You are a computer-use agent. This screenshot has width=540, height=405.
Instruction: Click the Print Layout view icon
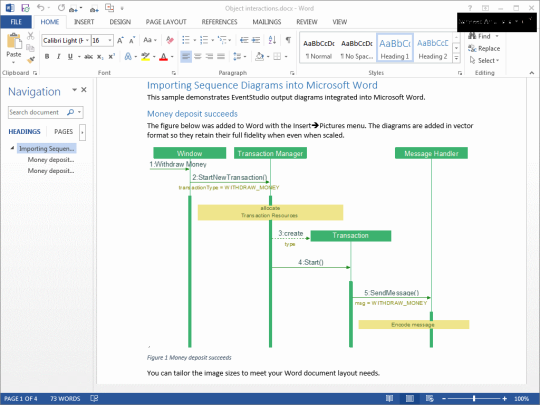[x=409, y=398]
